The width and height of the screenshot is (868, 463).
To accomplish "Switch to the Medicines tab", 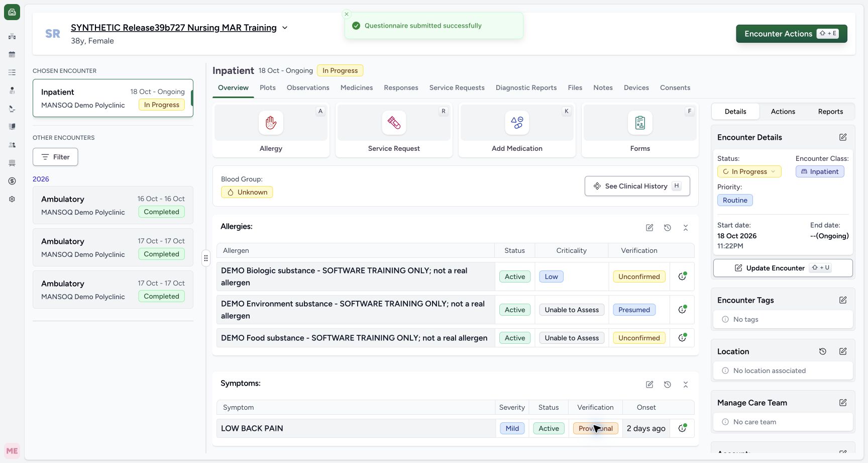I will [357, 87].
